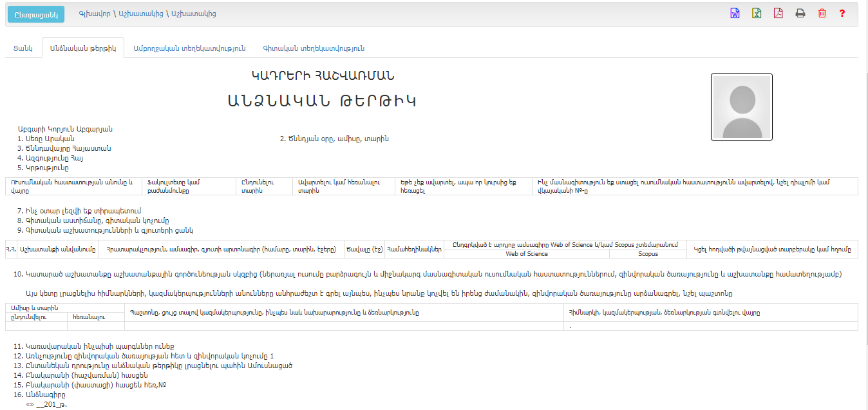This screenshot has height=410, width=868.
Task: Open the Առողջական տեղեկատվություն tab
Action: pyautogui.click(x=189, y=48)
